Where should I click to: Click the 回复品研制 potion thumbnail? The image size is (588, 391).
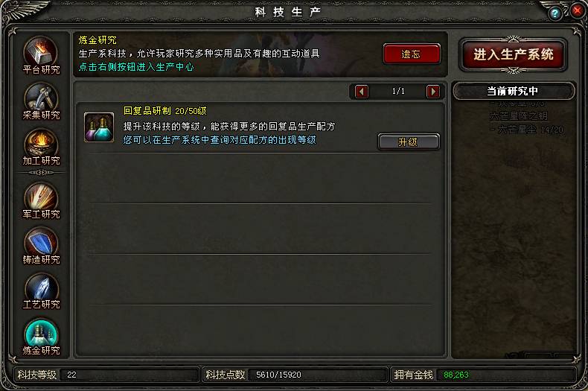[99, 127]
